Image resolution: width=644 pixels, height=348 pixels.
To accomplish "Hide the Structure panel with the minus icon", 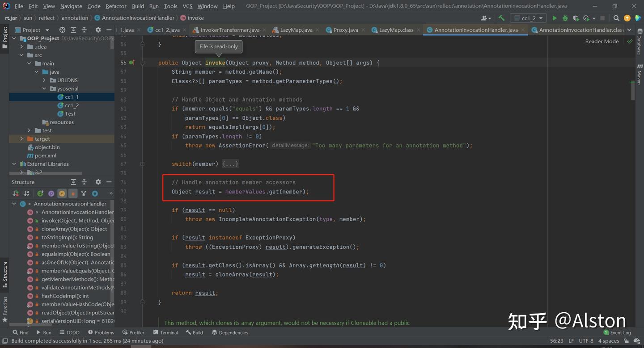I will (x=109, y=182).
